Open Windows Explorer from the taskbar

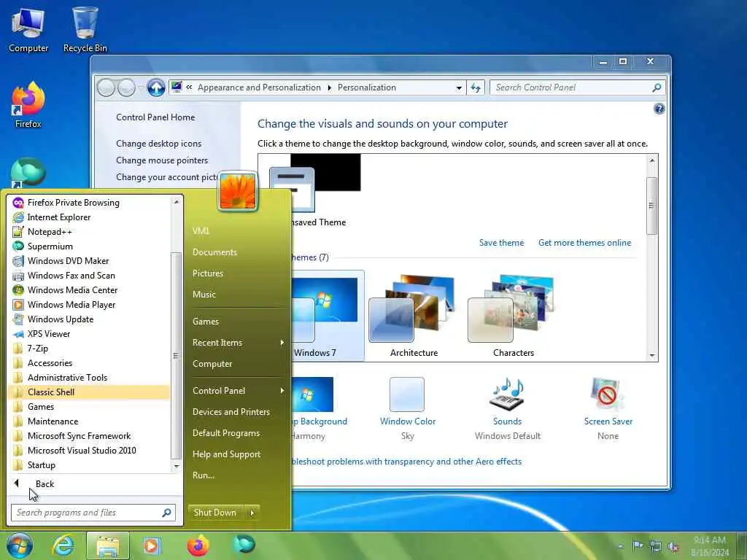[x=108, y=546]
